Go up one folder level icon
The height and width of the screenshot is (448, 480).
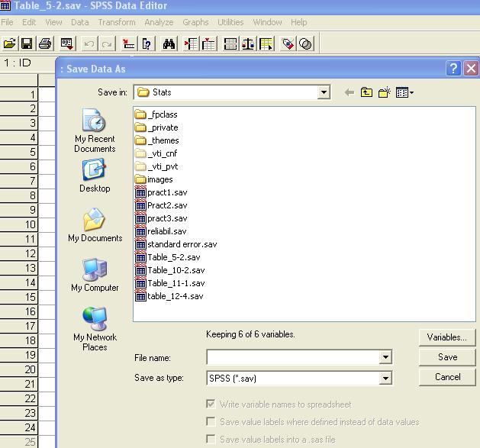pyautogui.click(x=366, y=92)
